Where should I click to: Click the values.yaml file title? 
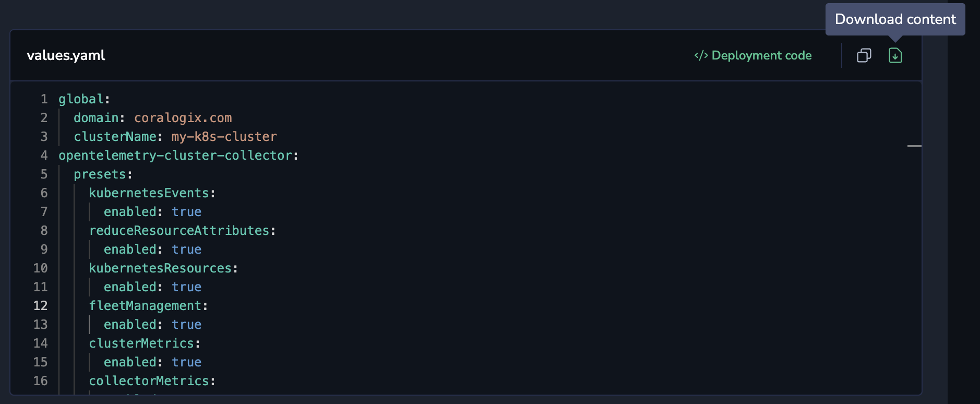(x=66, y=55)
